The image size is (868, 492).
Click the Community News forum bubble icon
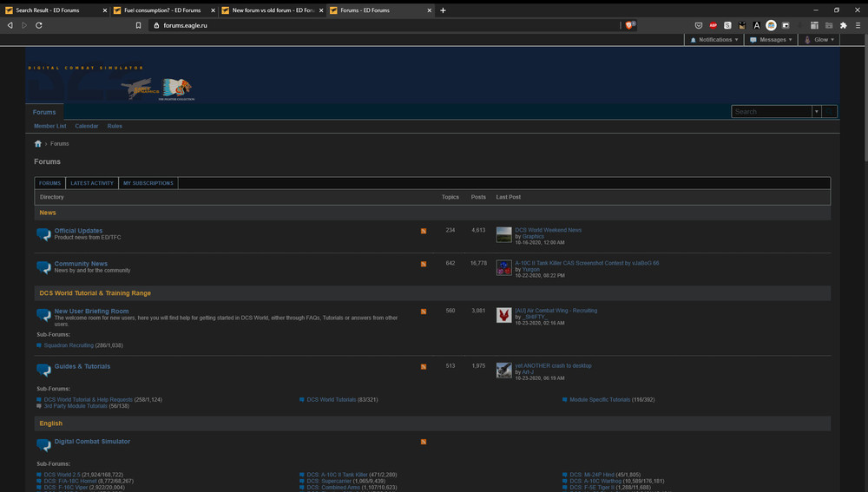coord(43,267)
